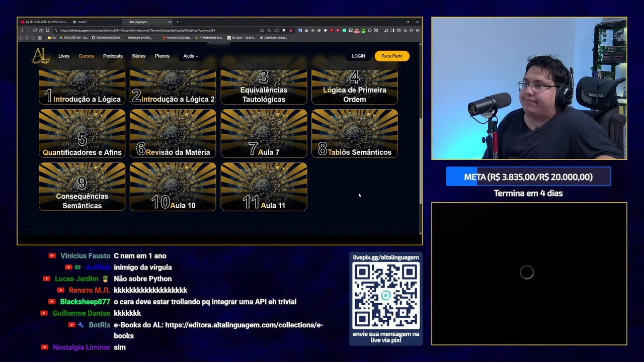Click the share icon in address bar

click(x=276, y=30)
